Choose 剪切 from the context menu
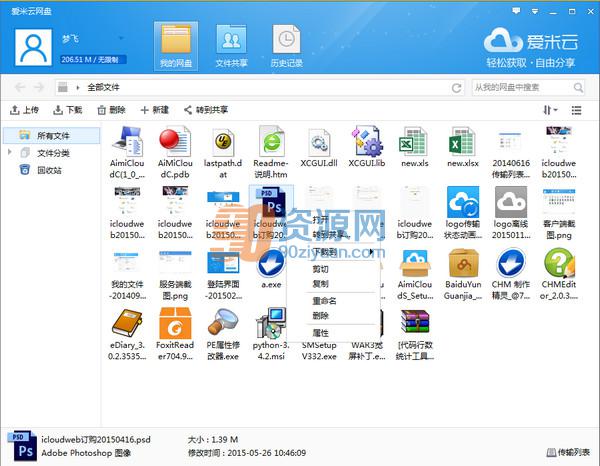Viewport: 600px width, 466px height. pyautogui.click(x=320, y=269)
